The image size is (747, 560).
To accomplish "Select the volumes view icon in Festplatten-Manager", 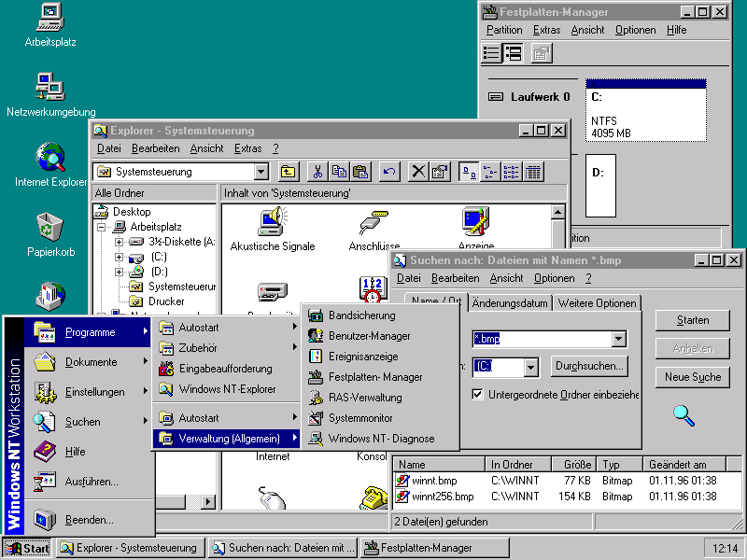I will [x=513, y=53].
